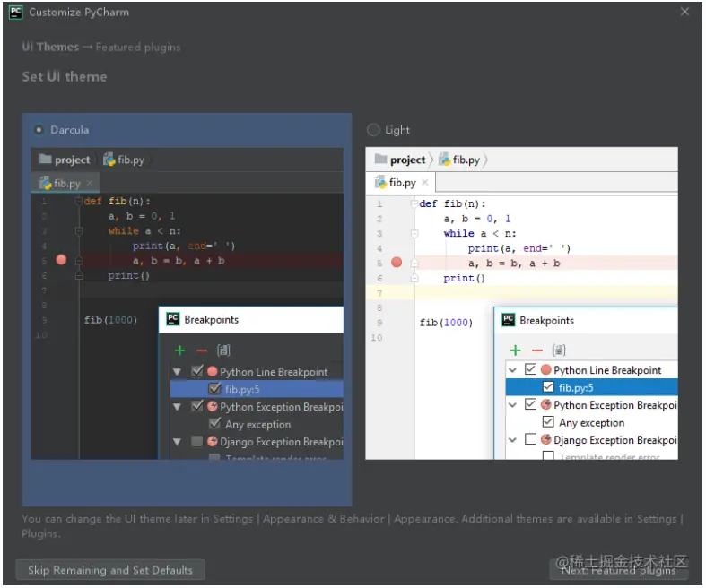Viewport: 706px width, 588px height.
Task: Click Python Exception Breakpoint lightning icon in Darcula tree
Action: [x=212, y=406]
